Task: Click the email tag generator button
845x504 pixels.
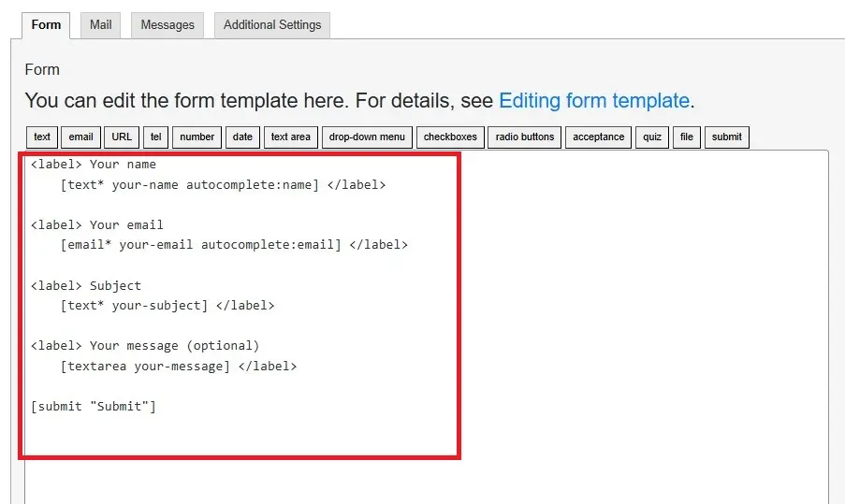Action: [81, 137]
